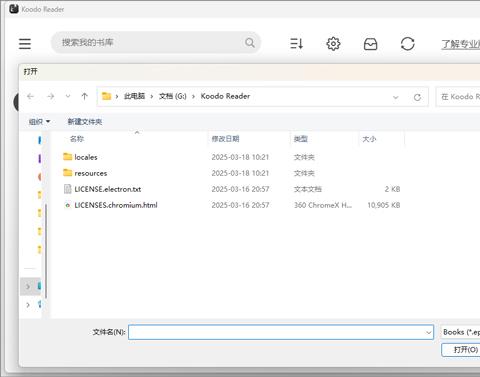
Task: Click the 打开(O) button
Action: click(461, 350)
